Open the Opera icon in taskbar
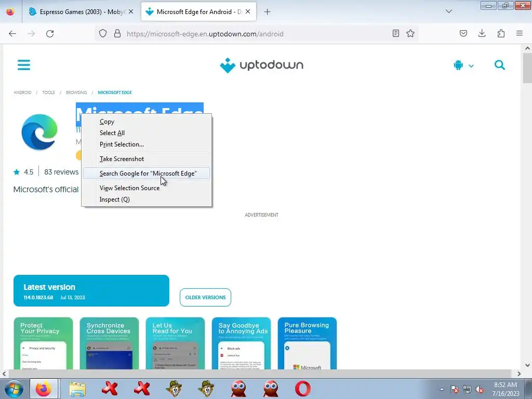Screen dimensions: 532x399 (x=303, y=389)
